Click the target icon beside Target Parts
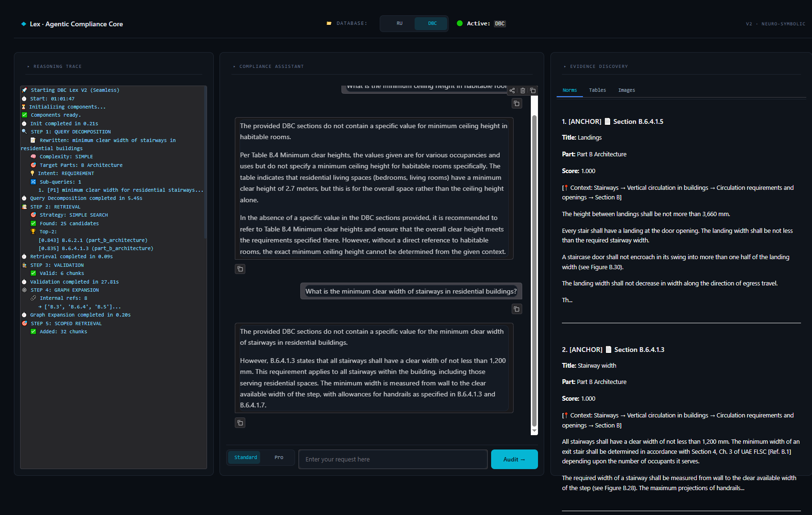 click(x=33, y=165)
